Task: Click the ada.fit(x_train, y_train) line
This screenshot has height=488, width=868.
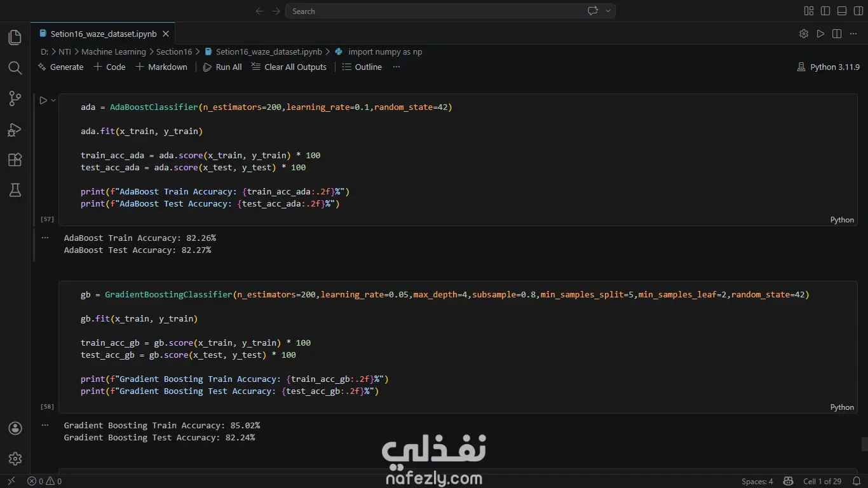Action: point(141,131)
